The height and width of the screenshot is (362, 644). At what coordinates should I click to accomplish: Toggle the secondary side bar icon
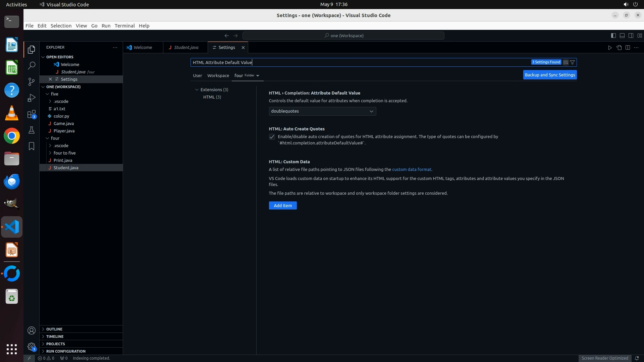(631, 36)
